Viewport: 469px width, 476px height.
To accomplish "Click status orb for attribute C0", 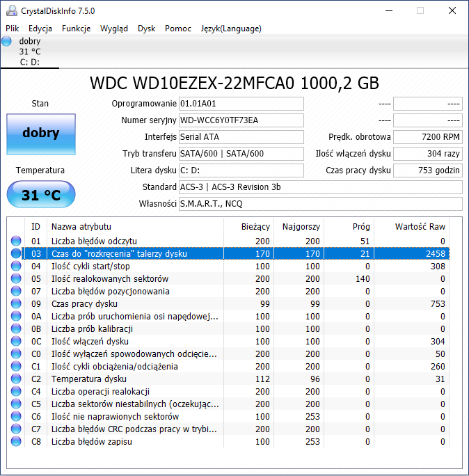I will pyautogui.click(x=16, y=354).
